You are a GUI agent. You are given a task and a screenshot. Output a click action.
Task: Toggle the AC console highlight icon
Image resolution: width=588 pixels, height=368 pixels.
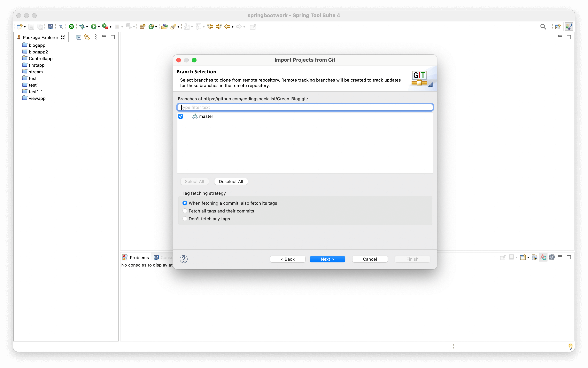coord(543,257)
